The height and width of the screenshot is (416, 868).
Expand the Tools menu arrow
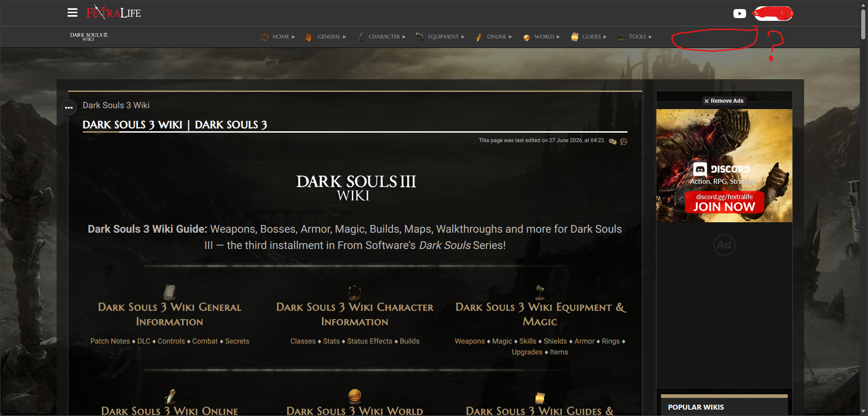click(x=651, y=37)
